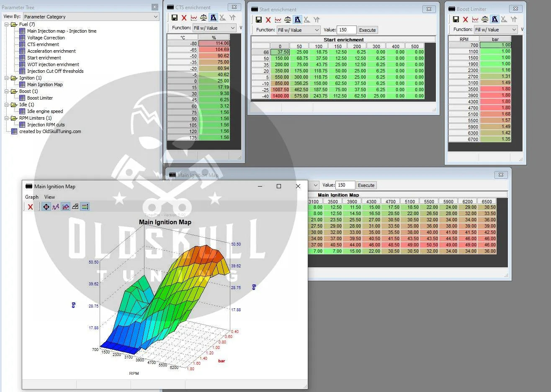Click Execute in the Start enrichment window
551x392 pixels.
[x=368, y=30]
